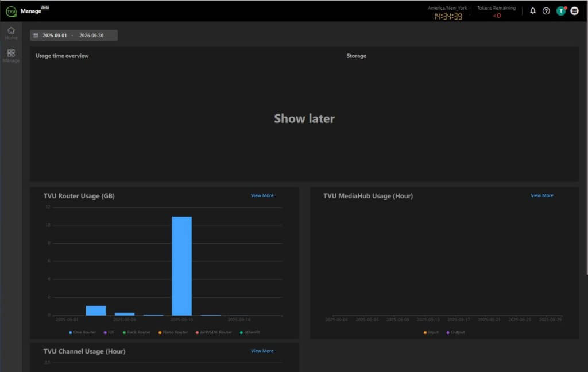Toggle One Router series in chart legend
The image size is (588, 372).
[x=82, y=332]
